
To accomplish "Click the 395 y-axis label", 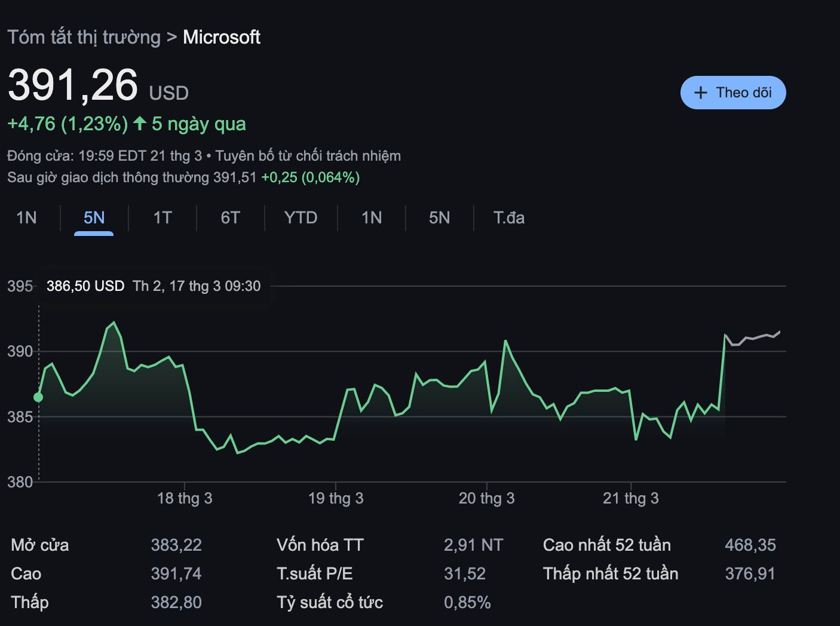I will pyautogui.click(x=20, y=286).
